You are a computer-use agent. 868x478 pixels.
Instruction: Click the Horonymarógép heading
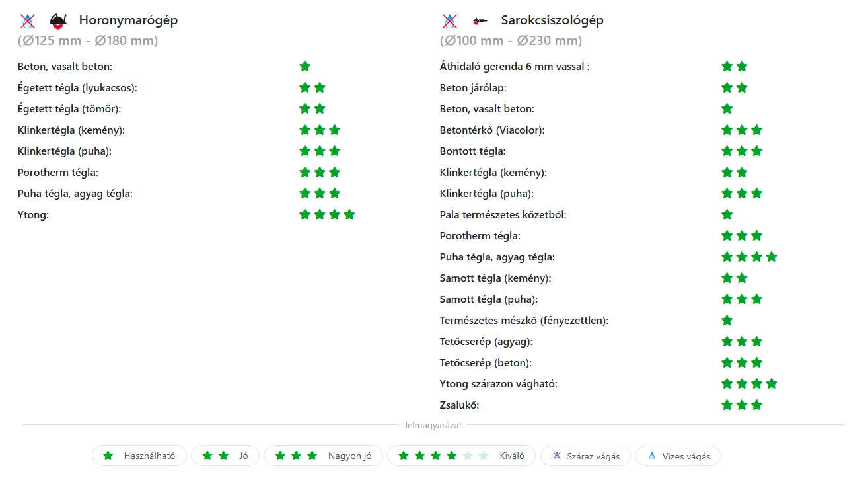click(x=128, y=20)
